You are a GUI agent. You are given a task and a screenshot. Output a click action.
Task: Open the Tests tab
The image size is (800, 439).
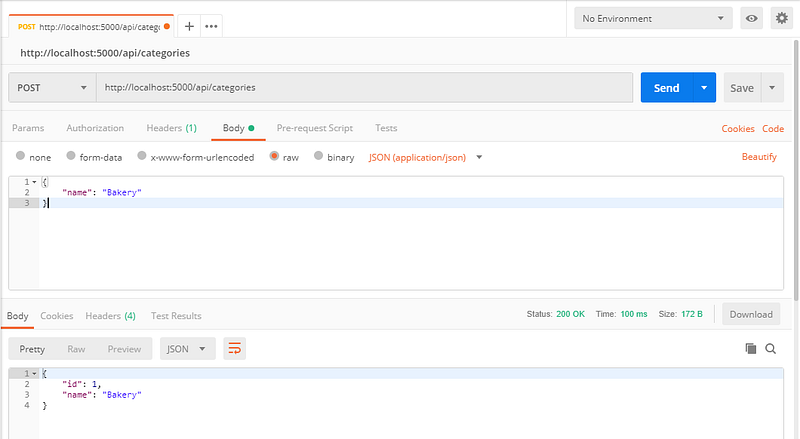click(x=386, y=128)
